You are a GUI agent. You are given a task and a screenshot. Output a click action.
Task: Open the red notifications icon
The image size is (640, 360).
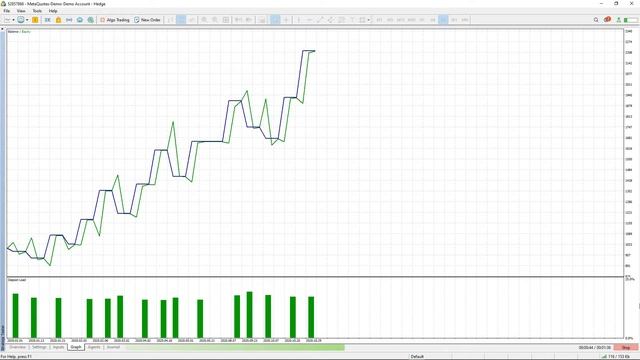click(x=607, y=19)
